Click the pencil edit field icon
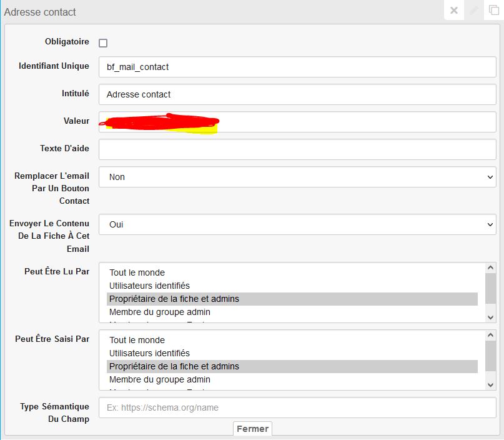This screenshot has height=440, width=504. tap(474, 11)
